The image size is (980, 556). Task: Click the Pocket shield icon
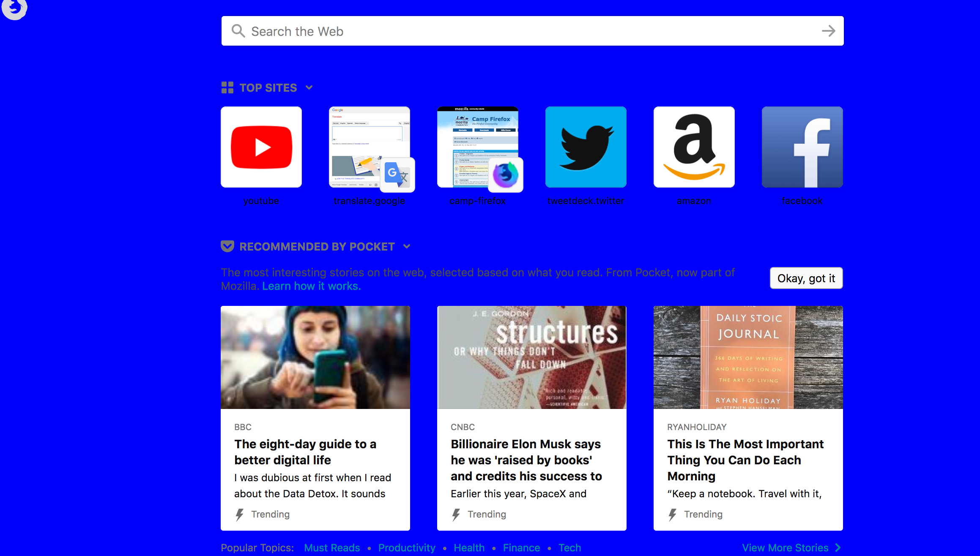(x=227, y=246)
